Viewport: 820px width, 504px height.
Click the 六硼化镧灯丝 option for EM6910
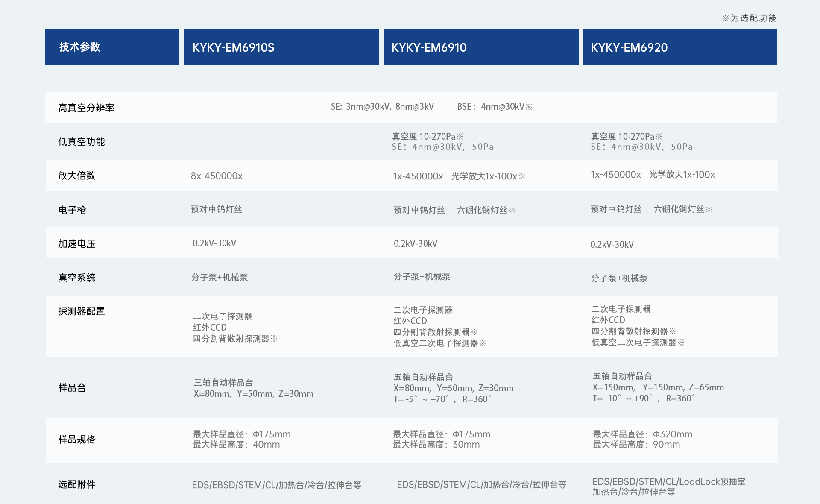coord(486,210)
